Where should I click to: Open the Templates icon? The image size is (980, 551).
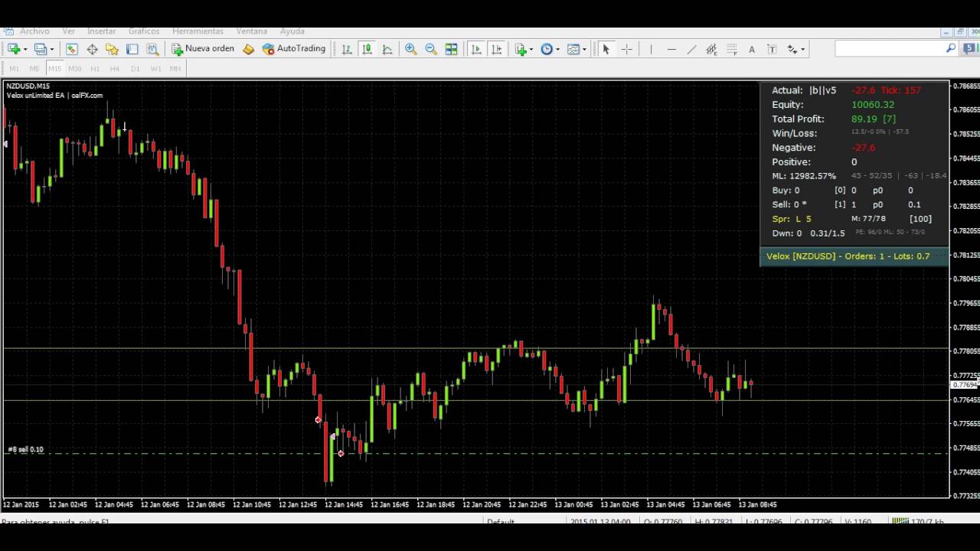pyautogui.click(x=573, y=49)
